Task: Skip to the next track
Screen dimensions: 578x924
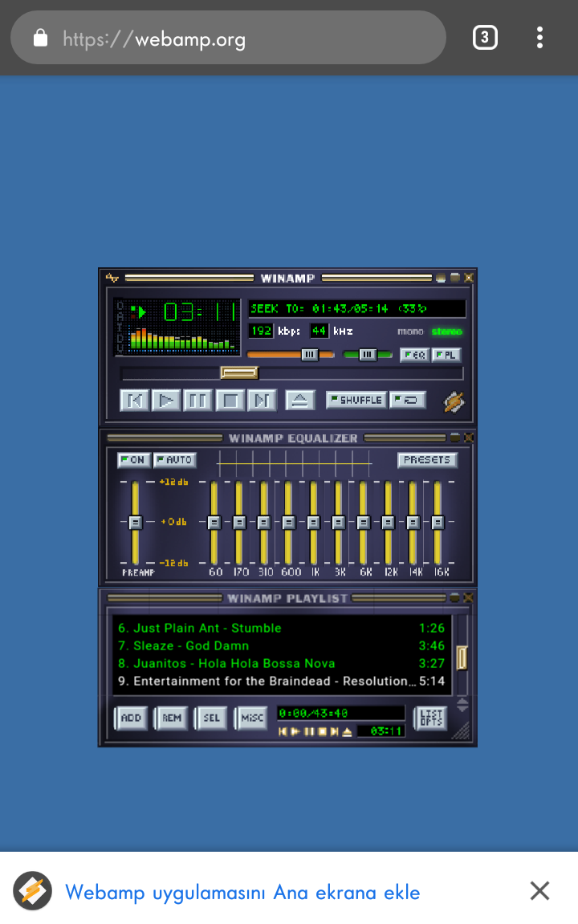Action: coord(262,400)
